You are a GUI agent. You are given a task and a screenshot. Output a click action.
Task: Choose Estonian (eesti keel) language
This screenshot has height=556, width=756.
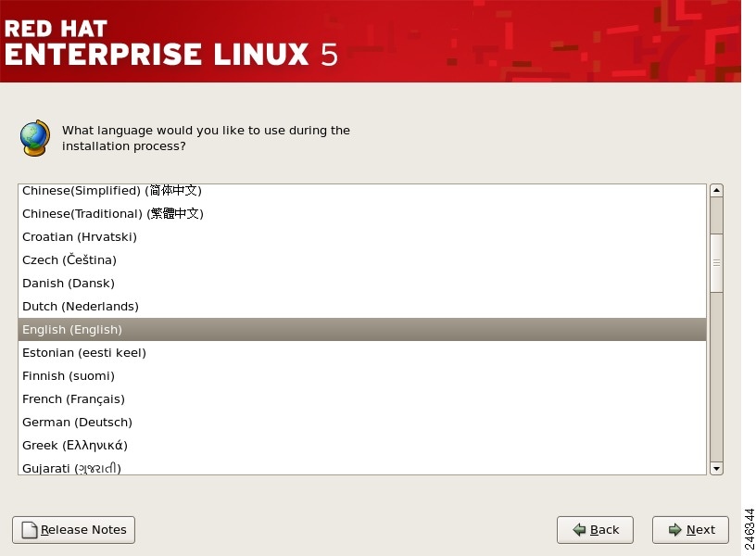point(84,353)
